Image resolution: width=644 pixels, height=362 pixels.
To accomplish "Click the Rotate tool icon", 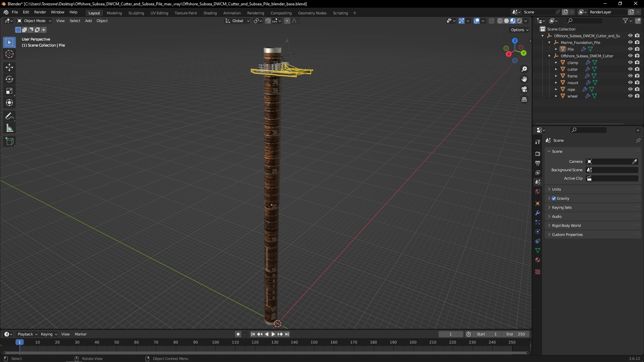I will tap(10, 79).
